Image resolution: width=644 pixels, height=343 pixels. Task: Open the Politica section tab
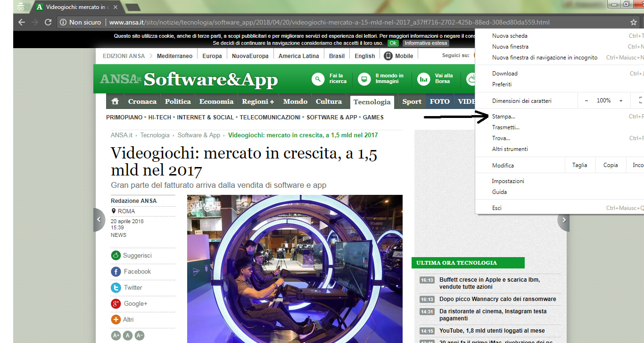pyautogui.click(x=178, y=101)
